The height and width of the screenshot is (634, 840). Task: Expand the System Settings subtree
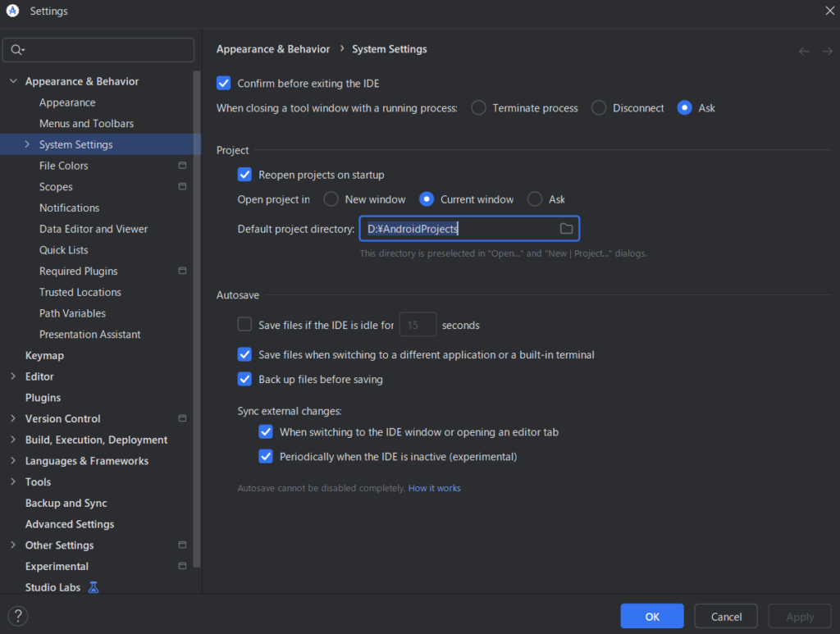(27, 144)
